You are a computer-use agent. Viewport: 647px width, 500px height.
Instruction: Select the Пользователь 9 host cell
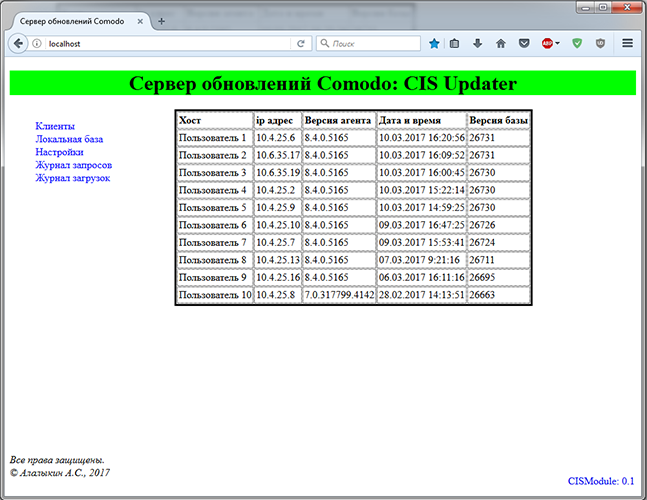point(215,278)
